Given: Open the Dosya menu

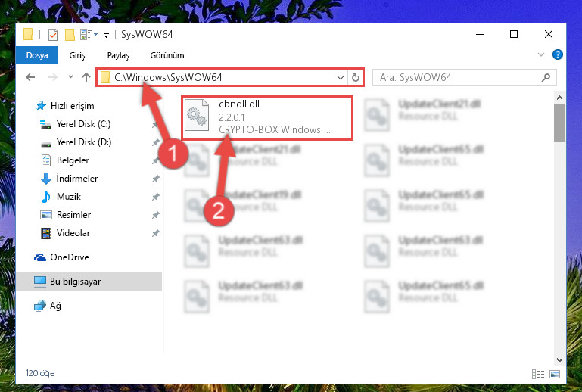Looking at the screenshot, I should [37, 55].
